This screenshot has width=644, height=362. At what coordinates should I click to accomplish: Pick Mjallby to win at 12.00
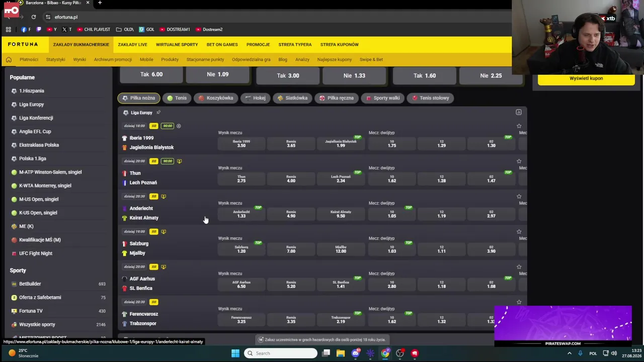341,249
